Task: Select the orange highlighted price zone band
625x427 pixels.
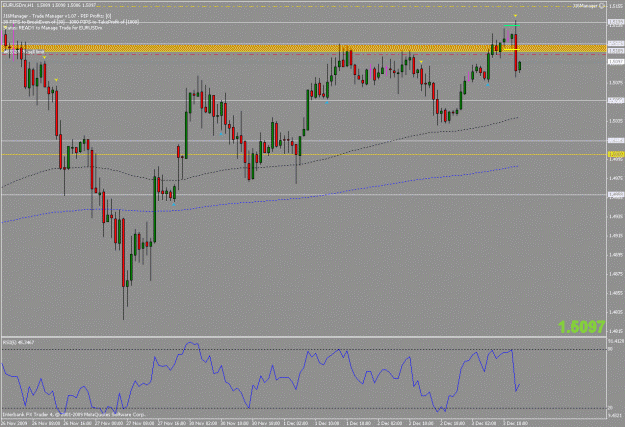Action: (304, 49)
